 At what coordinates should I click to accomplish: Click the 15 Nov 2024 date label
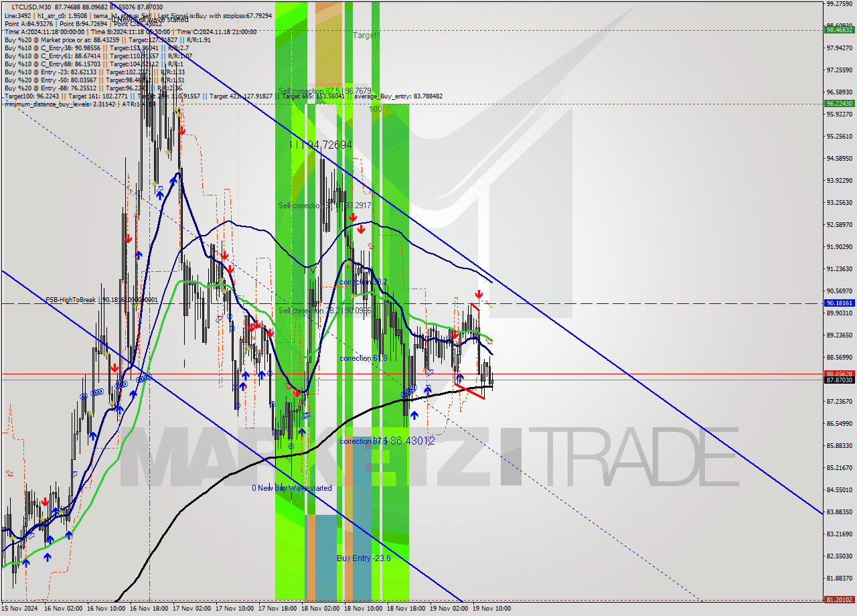(19, 609)
